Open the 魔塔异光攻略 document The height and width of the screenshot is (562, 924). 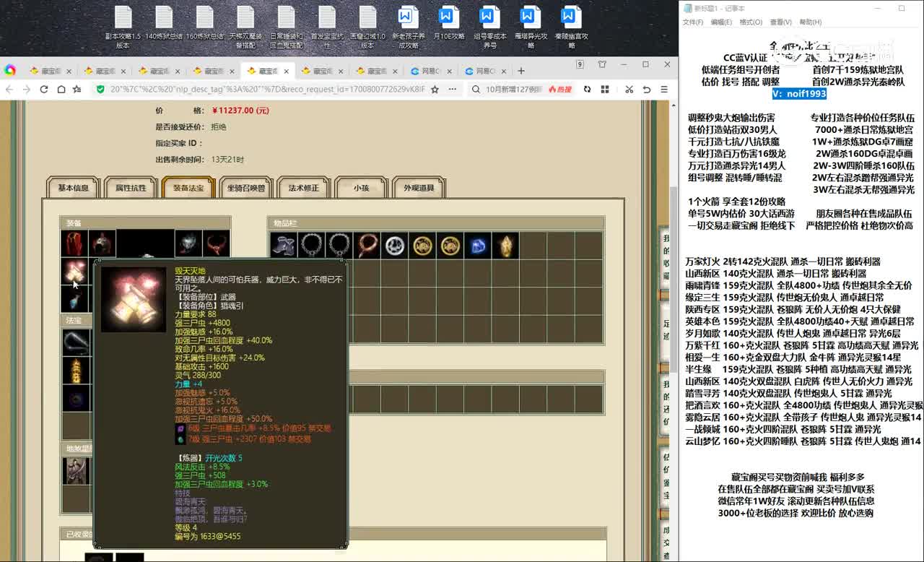coord(531,27)
